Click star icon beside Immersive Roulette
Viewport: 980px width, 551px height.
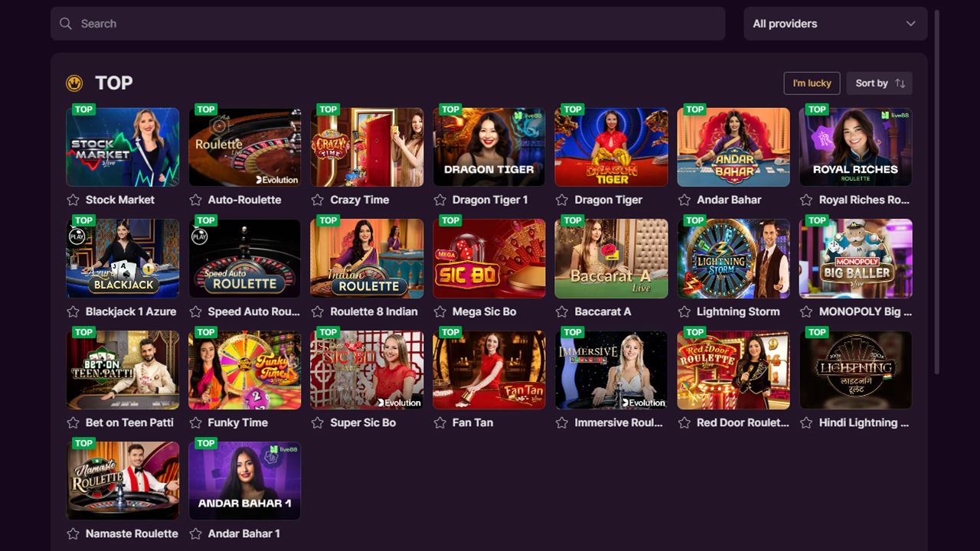pos(562,422)
